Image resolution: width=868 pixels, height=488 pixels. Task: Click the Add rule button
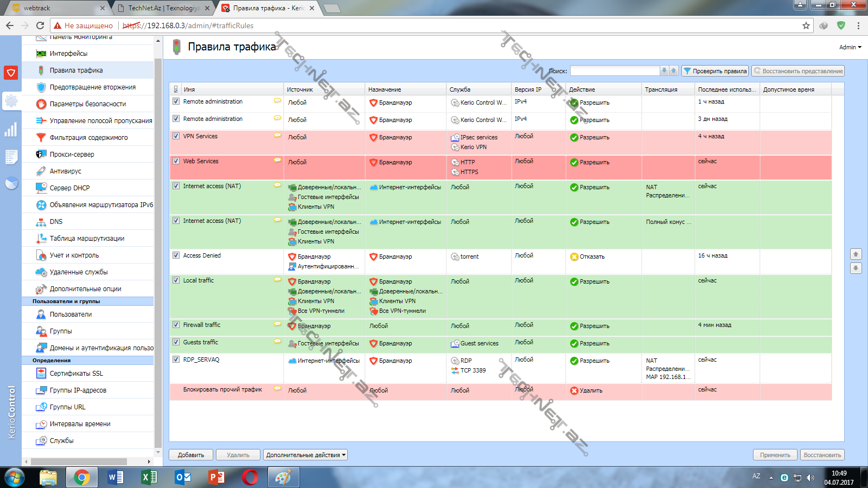[190, 455]
